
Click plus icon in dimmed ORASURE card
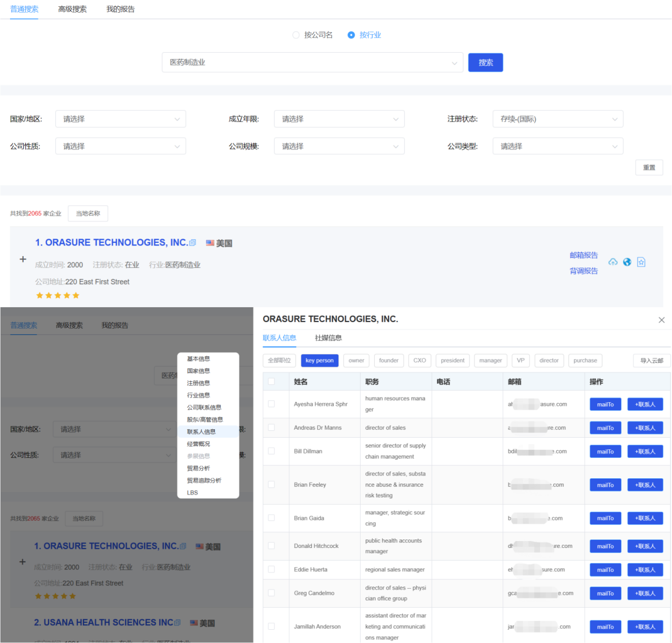click(x=22, y=562)
